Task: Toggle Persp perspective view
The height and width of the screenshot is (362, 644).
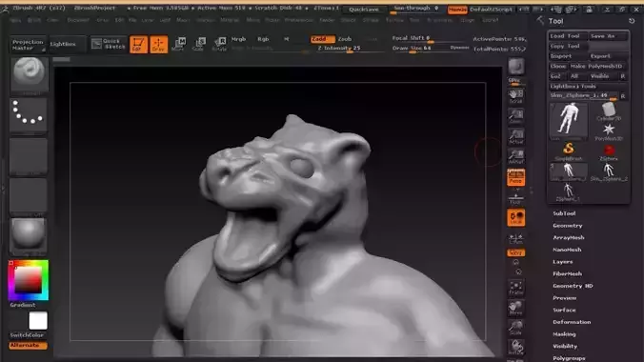Action: pyautogui.click(x=515, y=177)
